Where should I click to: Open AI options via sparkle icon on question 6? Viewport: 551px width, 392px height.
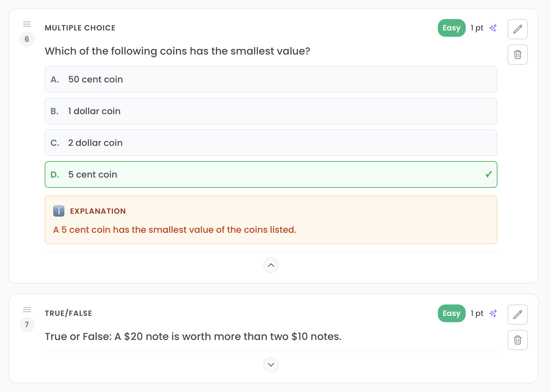pos(493,28)
